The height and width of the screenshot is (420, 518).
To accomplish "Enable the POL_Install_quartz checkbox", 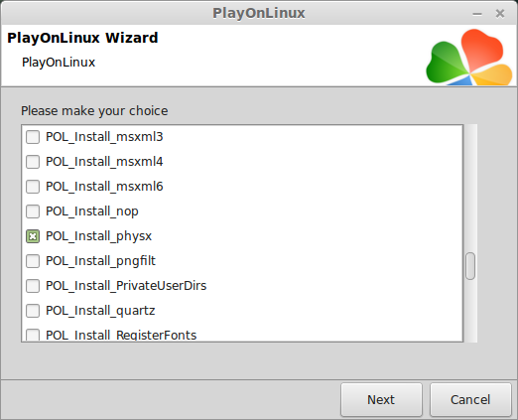I will (x=33, y=311).
